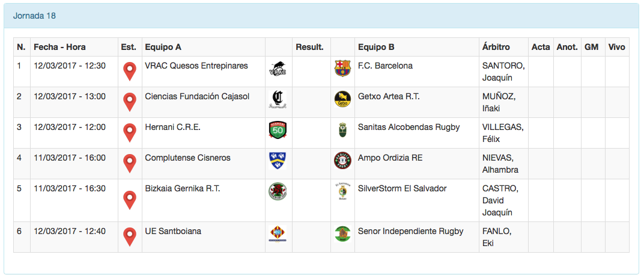Select the VRAC Quesos Entrepinares logo
Image resolution: width=644 pixels, height=278 pixels.
(278, 69)
